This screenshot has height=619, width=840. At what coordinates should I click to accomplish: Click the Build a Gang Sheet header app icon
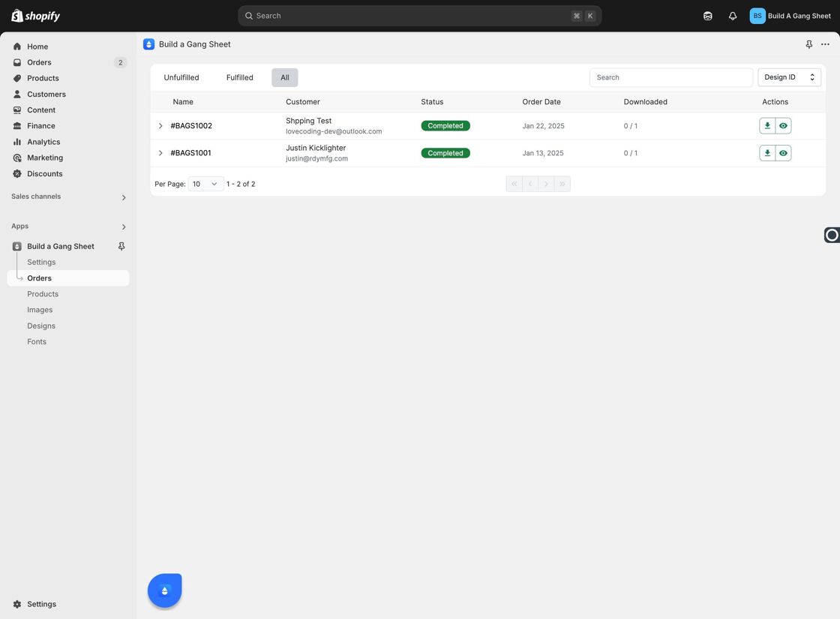pyautogui.click(x=149, y=44)
